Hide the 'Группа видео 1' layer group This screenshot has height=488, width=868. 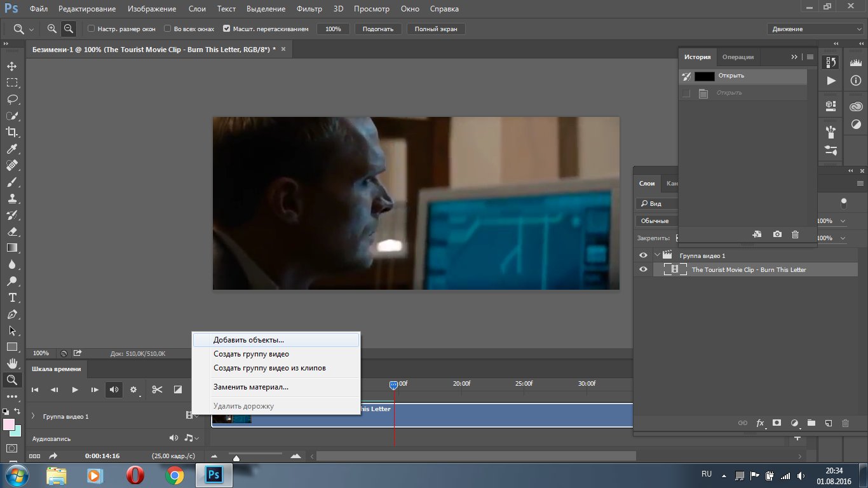pyautogui.click(x=643, y=255)
